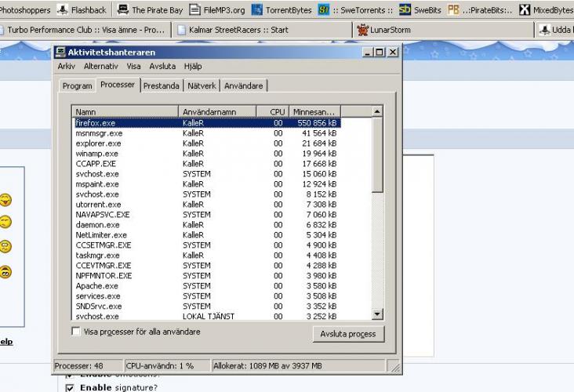Click the SweTorrents bookmark icon

click(x=323, y=10)
